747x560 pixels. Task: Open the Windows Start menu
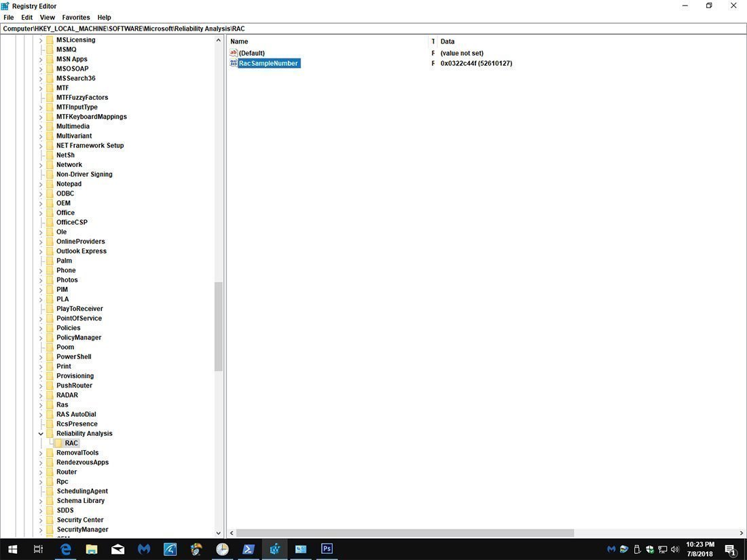pos(12,549)
